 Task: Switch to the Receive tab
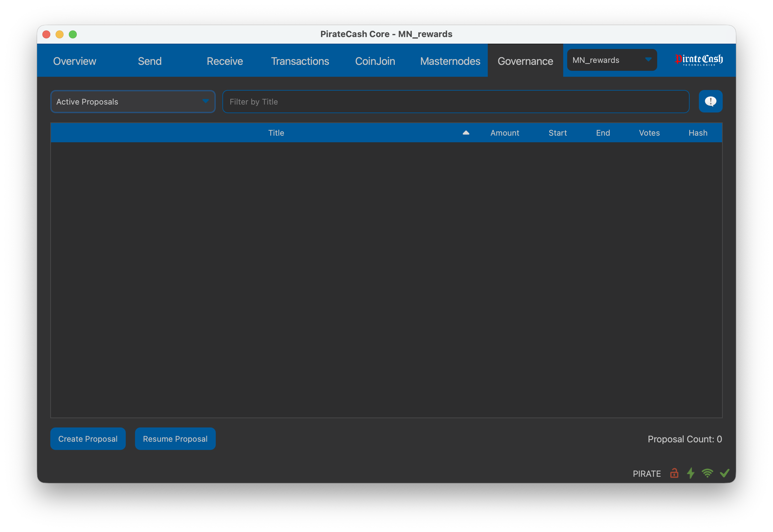click(225, 61)
